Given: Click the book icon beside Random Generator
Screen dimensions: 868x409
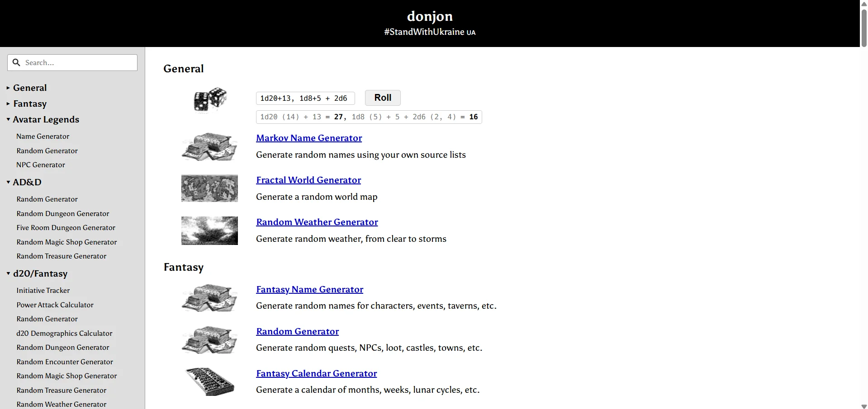Looking at the screenshot, I should (x=209, y=340).
